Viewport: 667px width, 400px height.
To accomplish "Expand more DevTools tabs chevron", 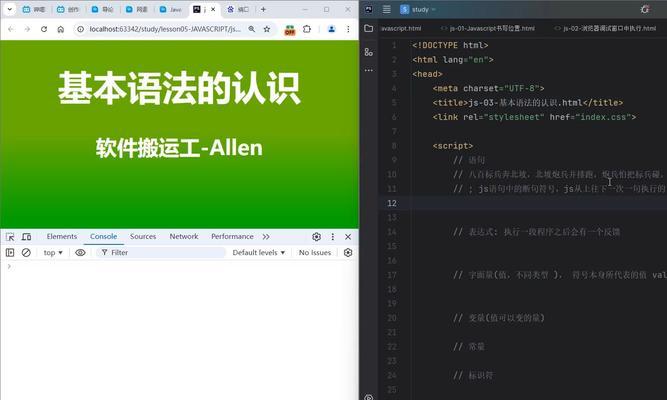I will [x=266, y=237].
